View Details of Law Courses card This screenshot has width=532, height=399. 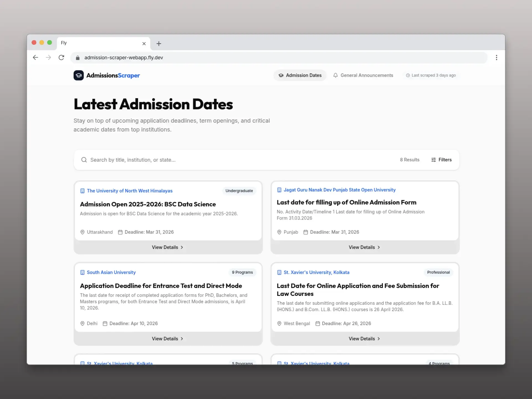click(x=365, y=339)
